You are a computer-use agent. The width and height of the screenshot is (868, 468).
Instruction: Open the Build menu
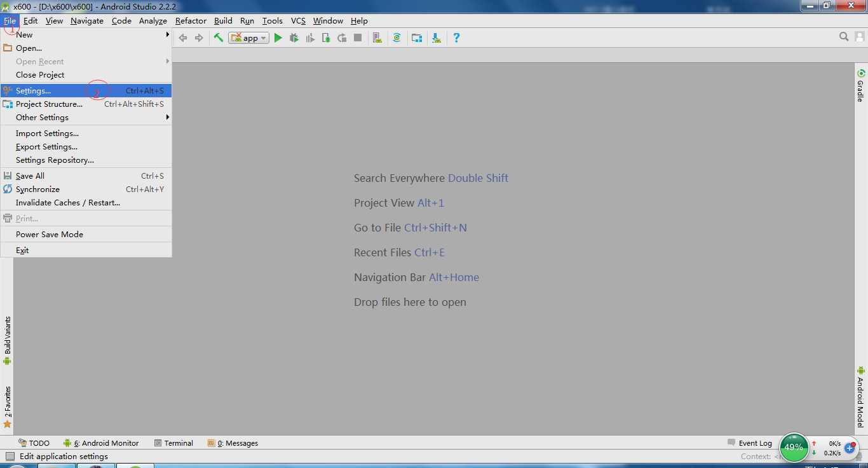tap(223, 20)
